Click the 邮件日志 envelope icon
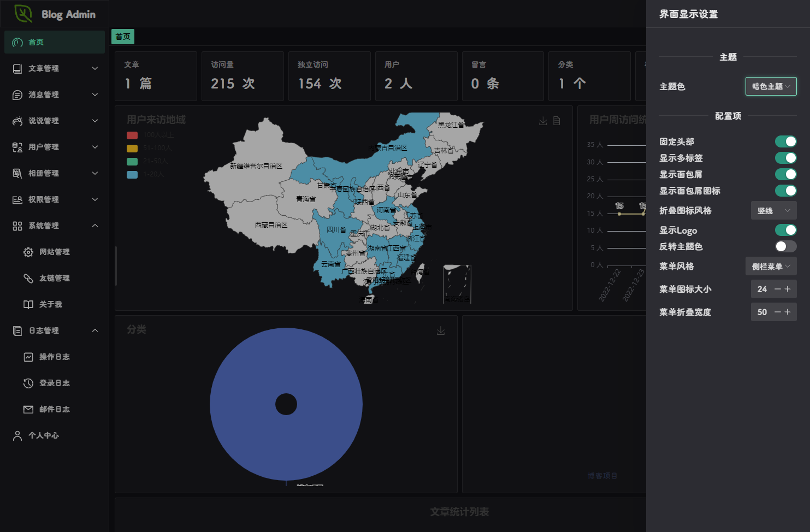810x532 pixels. (28, 409)
